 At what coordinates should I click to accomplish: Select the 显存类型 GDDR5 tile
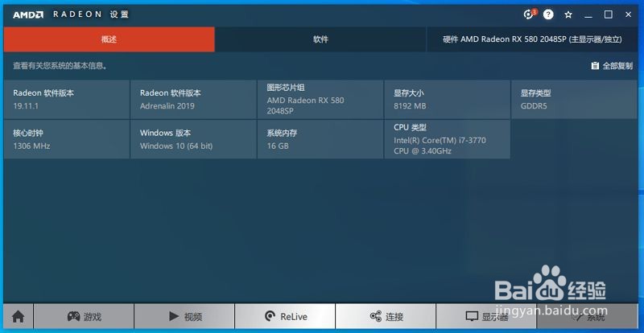574,100
